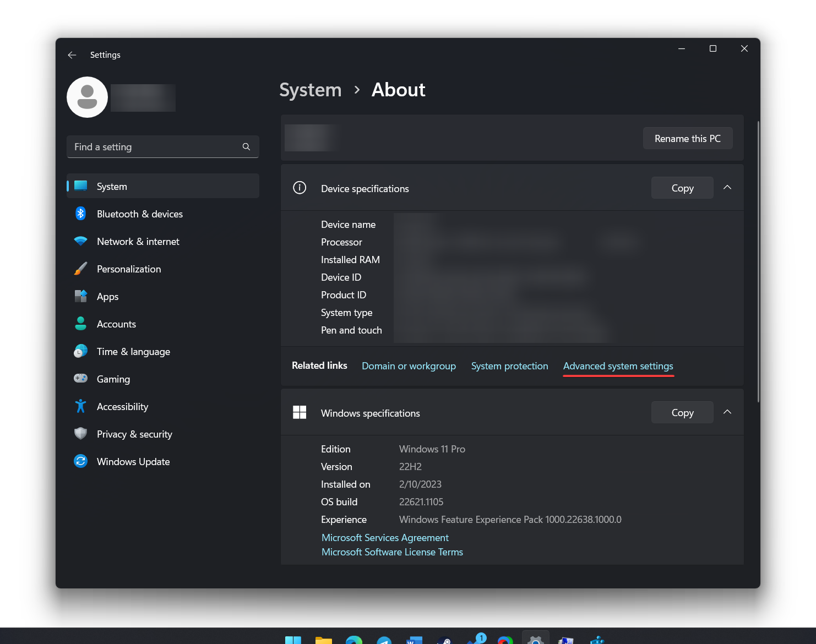Click the Installed RAM label
816x644 pixels.
350,260
